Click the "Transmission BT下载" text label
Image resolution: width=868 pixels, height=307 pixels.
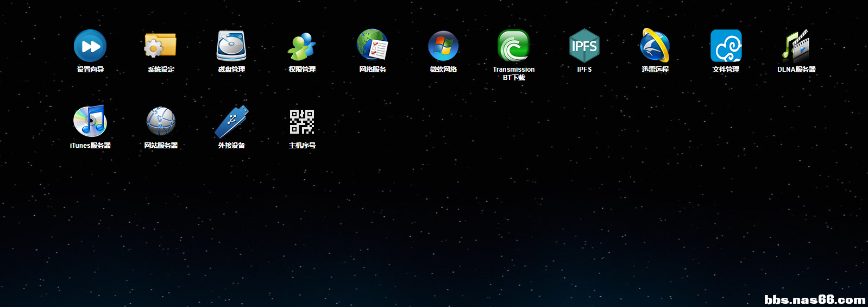click(x=514, y=73)
